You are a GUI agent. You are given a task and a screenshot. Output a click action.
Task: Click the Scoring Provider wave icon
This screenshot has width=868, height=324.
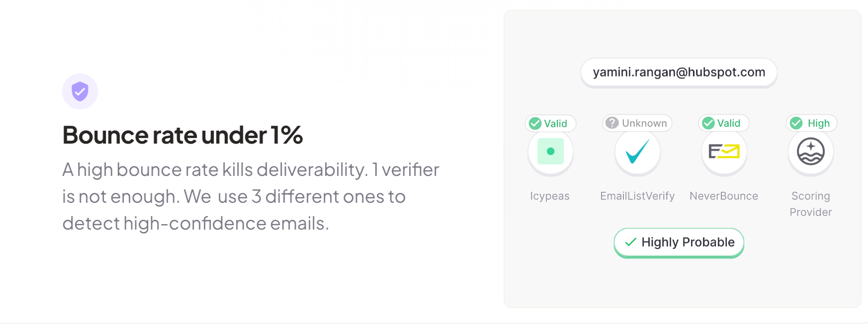[x=811, y=151]
